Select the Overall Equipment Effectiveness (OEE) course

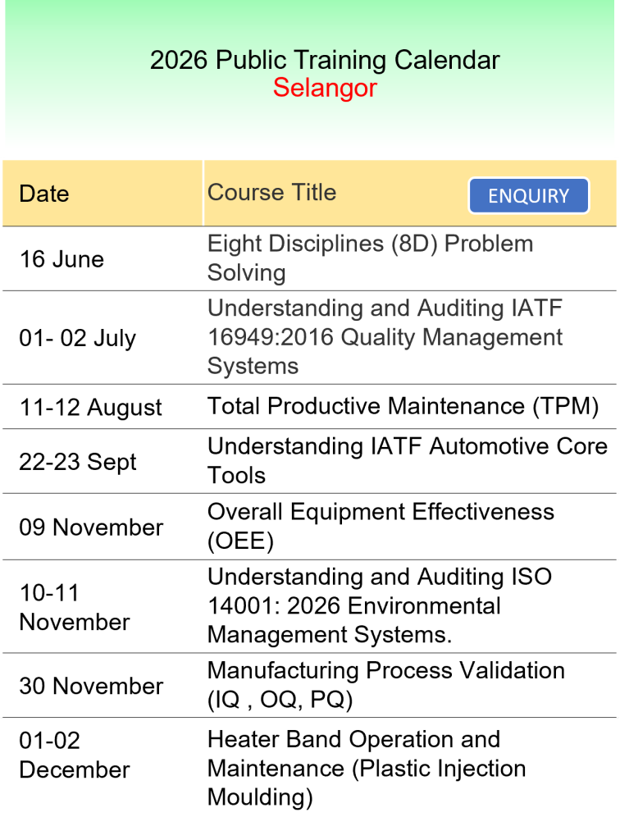(381, 526)
